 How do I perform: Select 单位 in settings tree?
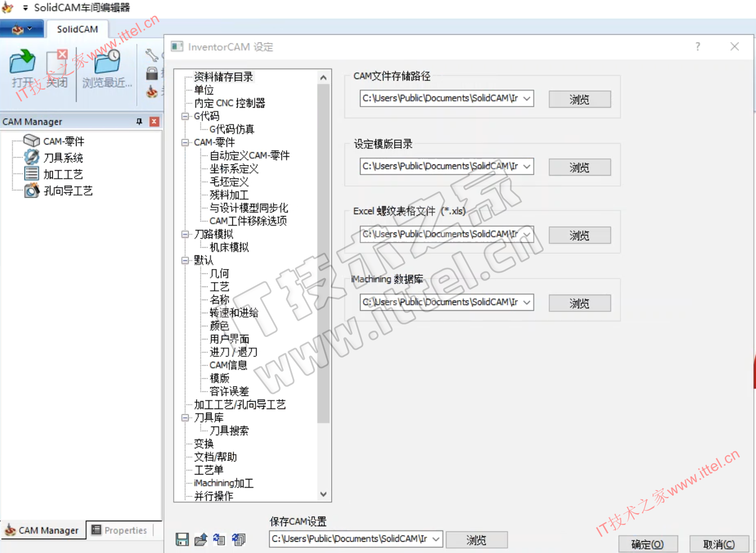pyautogui.click(x=204, y=90)
